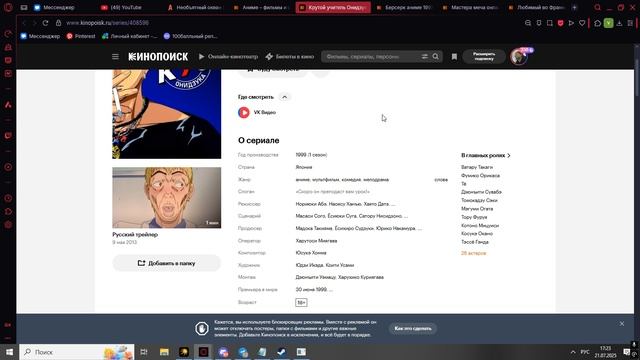This screenshot has height=360, width=640.
Task: Open a new browser tab
Action: 574,7
